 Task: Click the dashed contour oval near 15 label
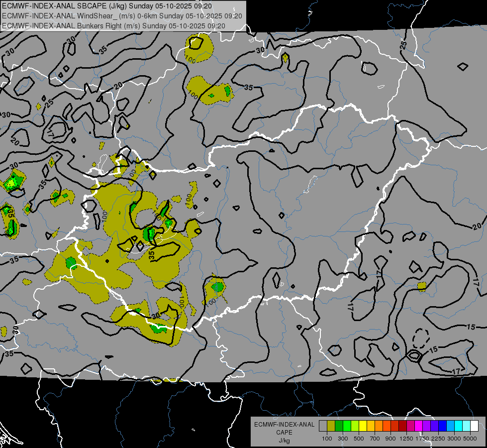(421, 338)
